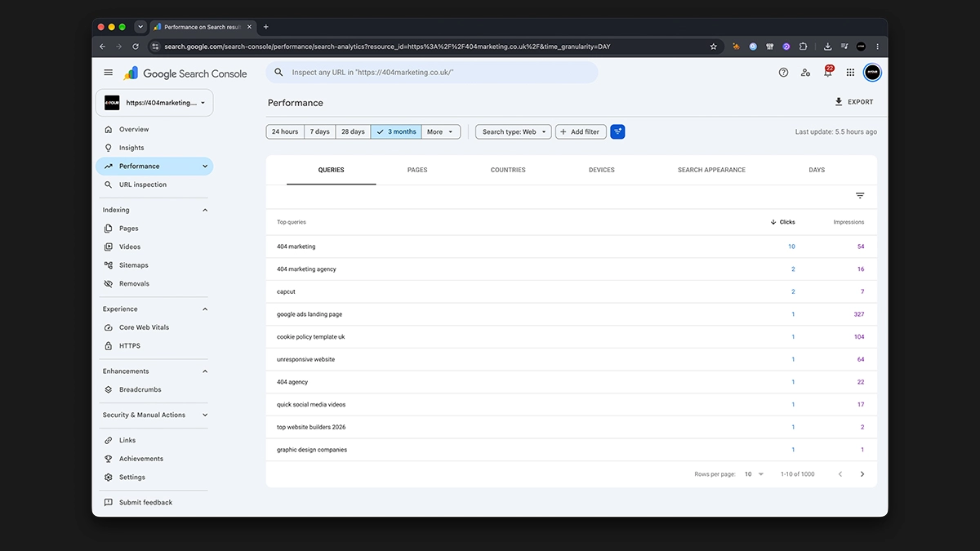The height and width of the screenshot is (551, 980).
Task: Open Sitemaps in the sidebar
Action: click(154, 265)
